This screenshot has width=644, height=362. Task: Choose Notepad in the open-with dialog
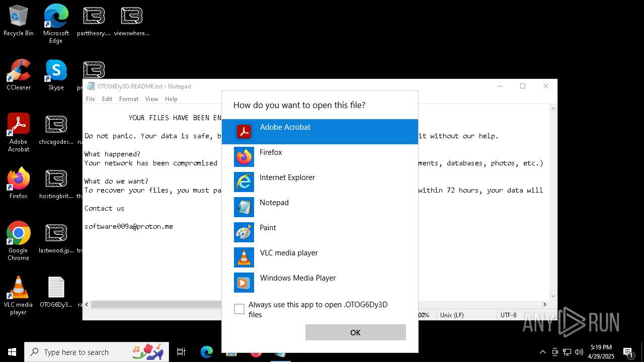pos(319,207)
